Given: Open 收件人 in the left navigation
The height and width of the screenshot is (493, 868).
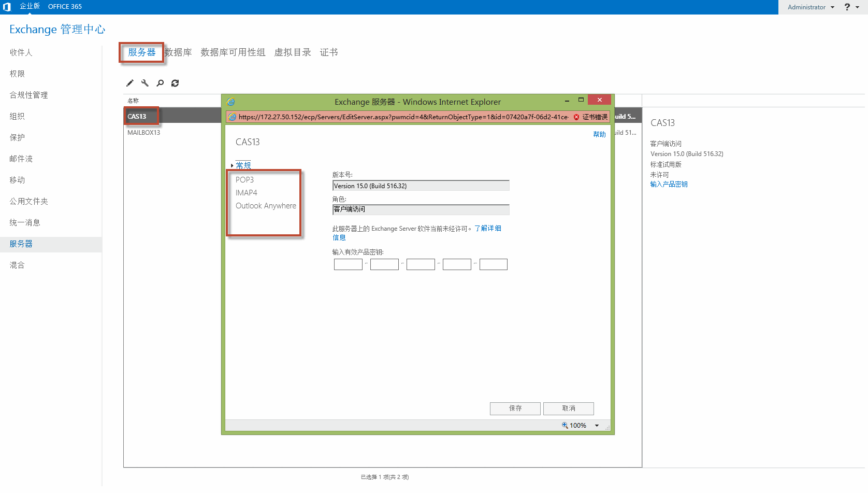Looking at the screenshot, I should (x=21, y=52).
